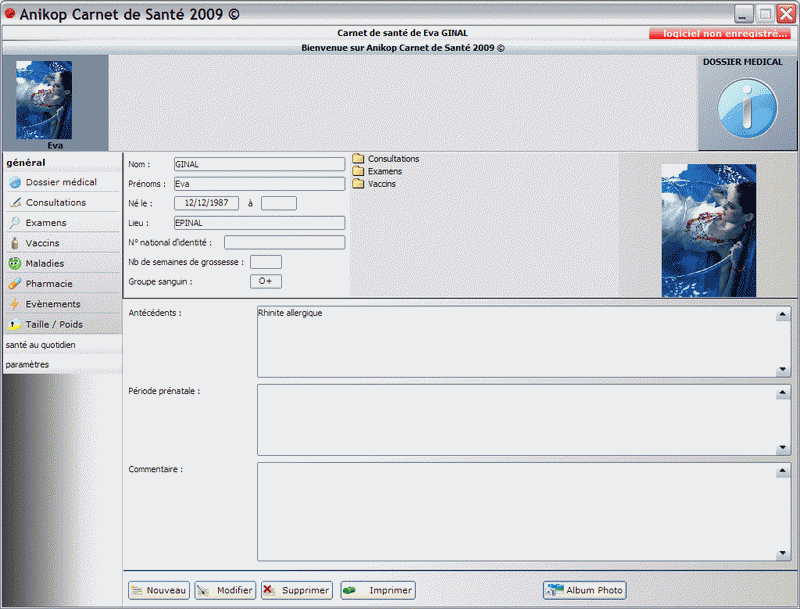Click Commentaire scroll up arrow
The height and width of the screenshot is (609, 800).
(x=783, y=471)
